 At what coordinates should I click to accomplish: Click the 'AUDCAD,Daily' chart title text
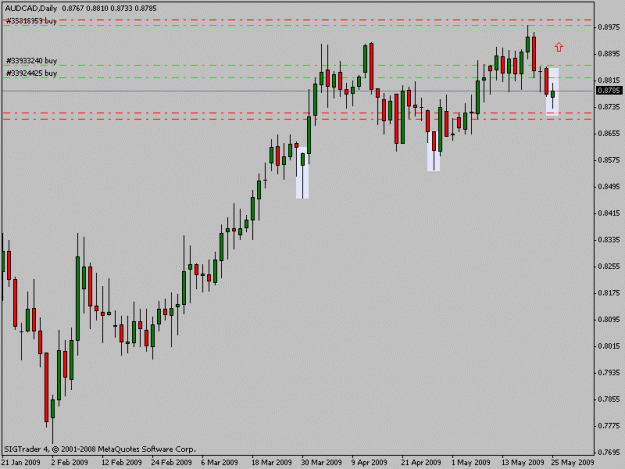tap(31, 8)
